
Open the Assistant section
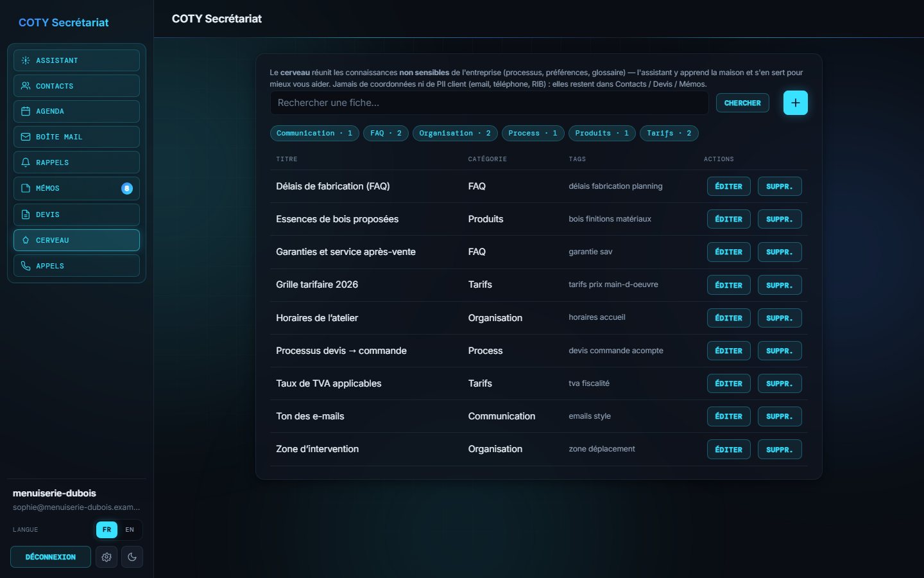[x=76, y=60]
